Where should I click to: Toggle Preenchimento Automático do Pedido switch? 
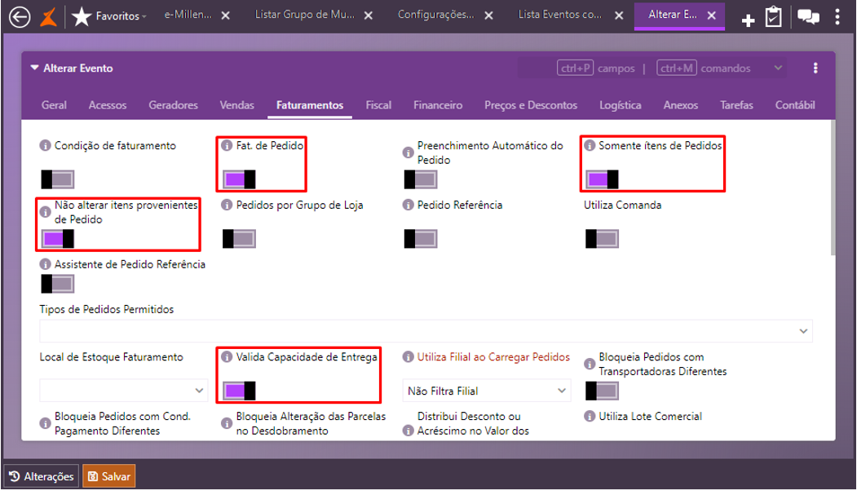pyautogui.click(x=420, y=179)
